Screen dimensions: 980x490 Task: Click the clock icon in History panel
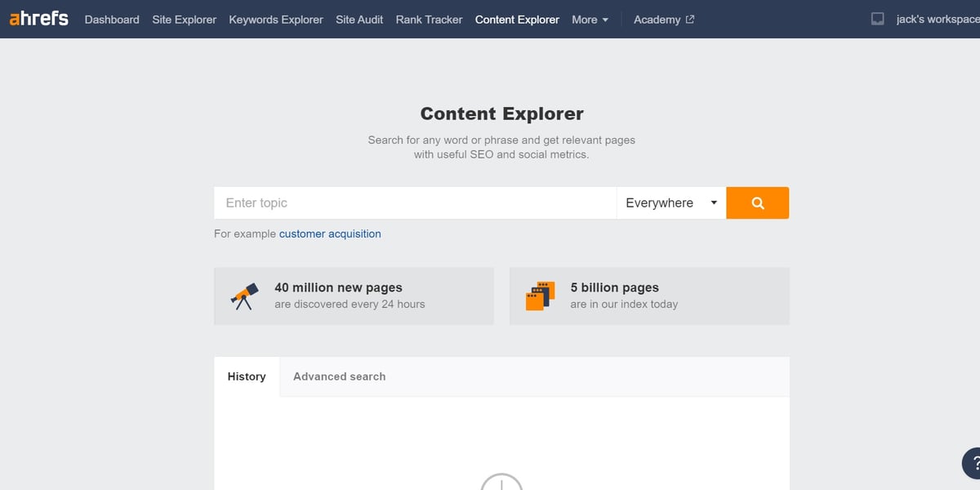tap(501, 482)
